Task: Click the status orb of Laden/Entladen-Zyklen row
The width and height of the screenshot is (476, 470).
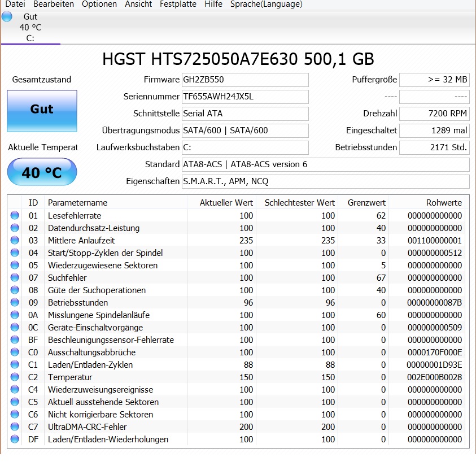Action: pos(15,364)
